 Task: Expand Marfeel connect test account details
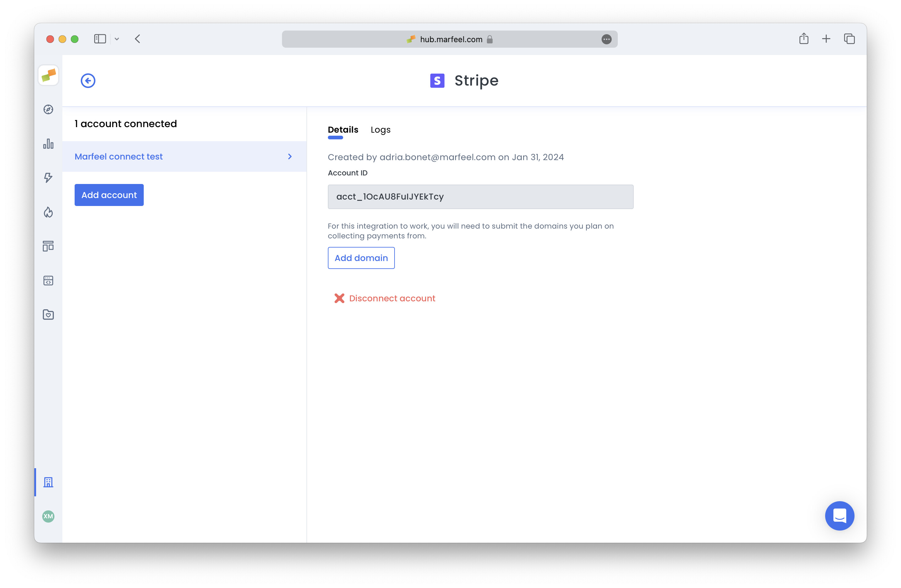click(x=184, y=156)
